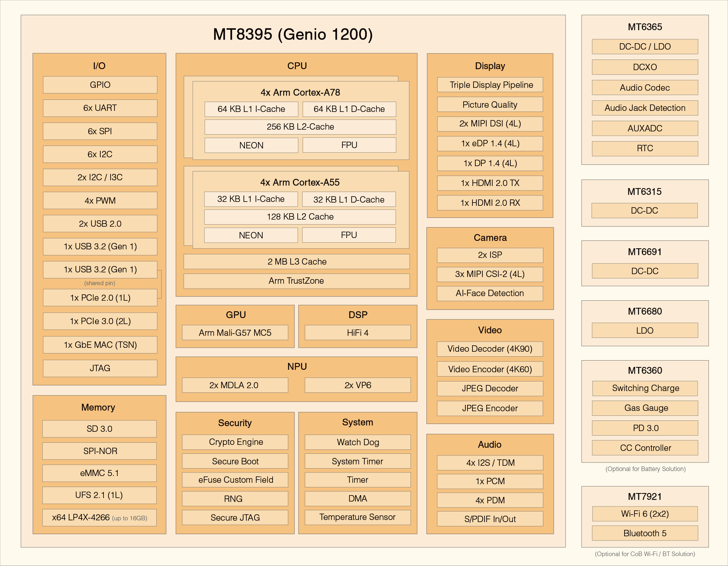
Task: Click Video Decoder (4K90) block
Action: click(x=490, y=349)
